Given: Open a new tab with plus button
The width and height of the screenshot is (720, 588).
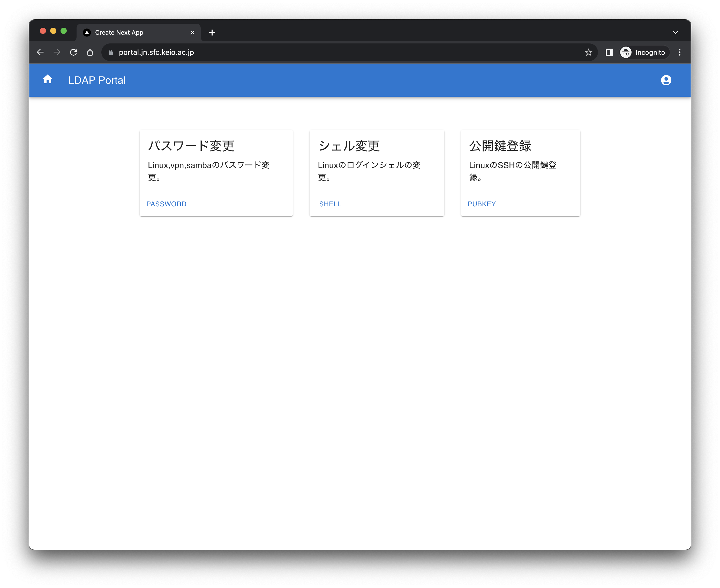Looking at the screenshot, I should 212,33.
